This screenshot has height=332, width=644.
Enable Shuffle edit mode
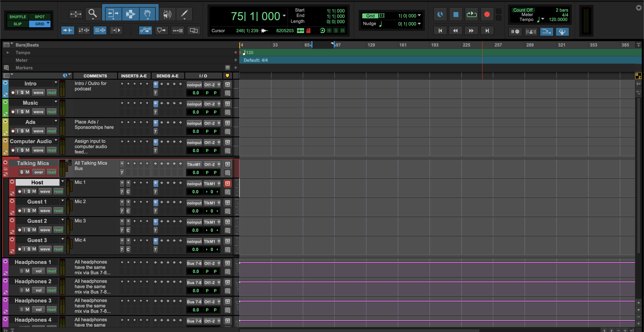point(17,17)
